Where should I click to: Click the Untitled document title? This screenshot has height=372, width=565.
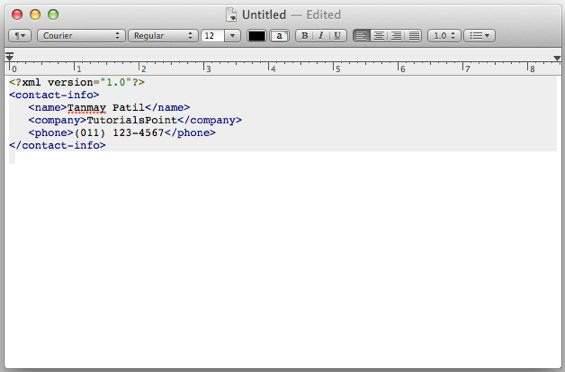coord(264,15)
